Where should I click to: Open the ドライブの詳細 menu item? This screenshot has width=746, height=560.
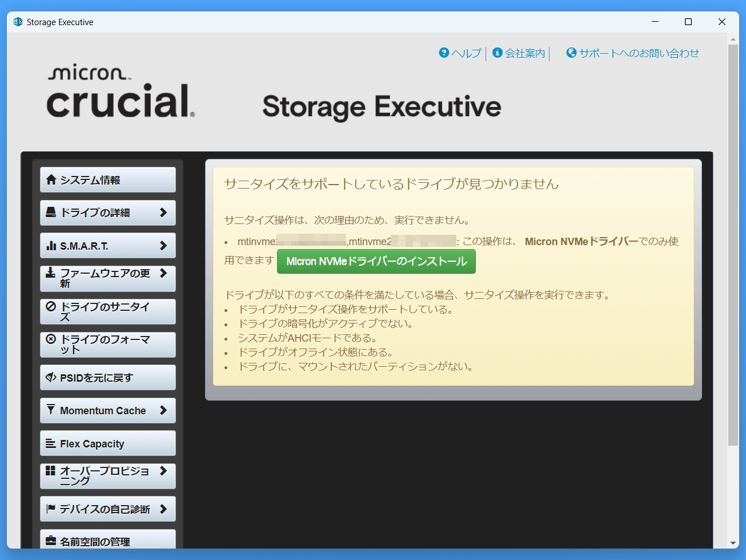(108, 213)
